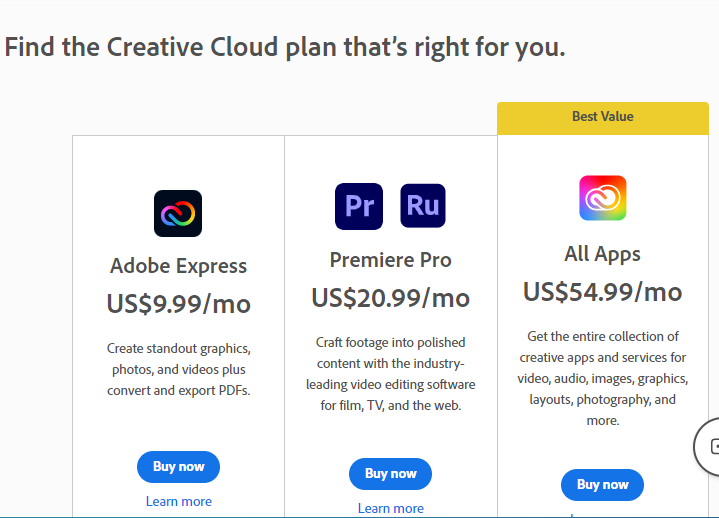Click the Premiere Pro description paragraph
The width and height of the screenshot is (719, 518).
(390, 374)
